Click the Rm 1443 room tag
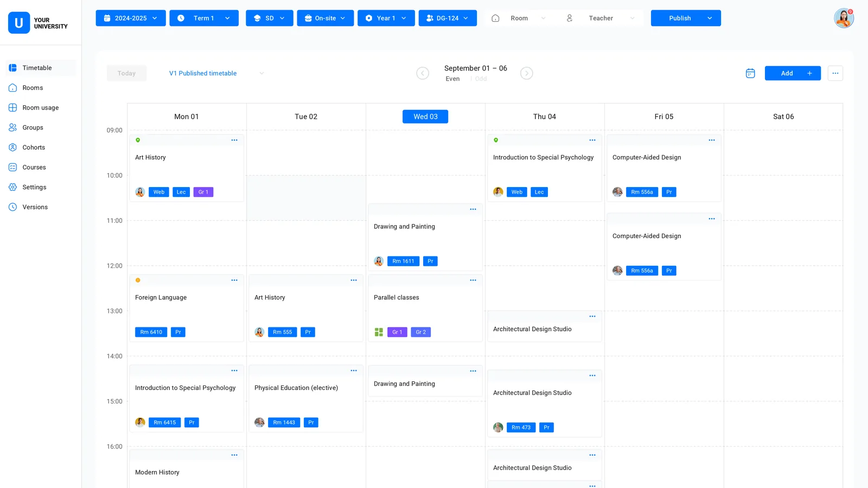 284,422
